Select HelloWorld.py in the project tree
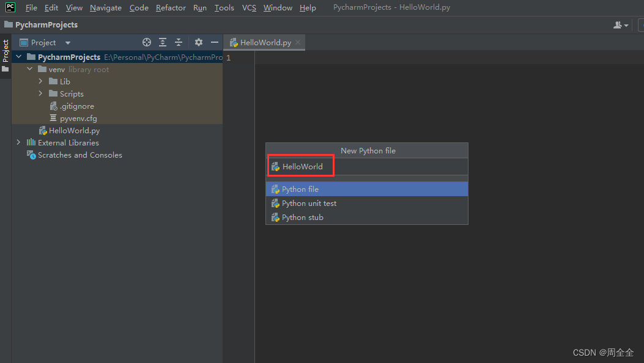Image resolution: width=644 pixels, height=363 pixels. pyautogui.click(x=69, y=130)
